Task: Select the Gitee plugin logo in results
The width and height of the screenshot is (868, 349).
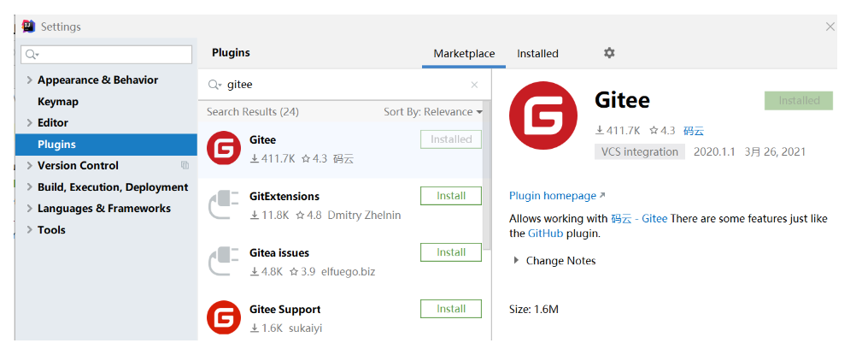Action: (224, 148)
